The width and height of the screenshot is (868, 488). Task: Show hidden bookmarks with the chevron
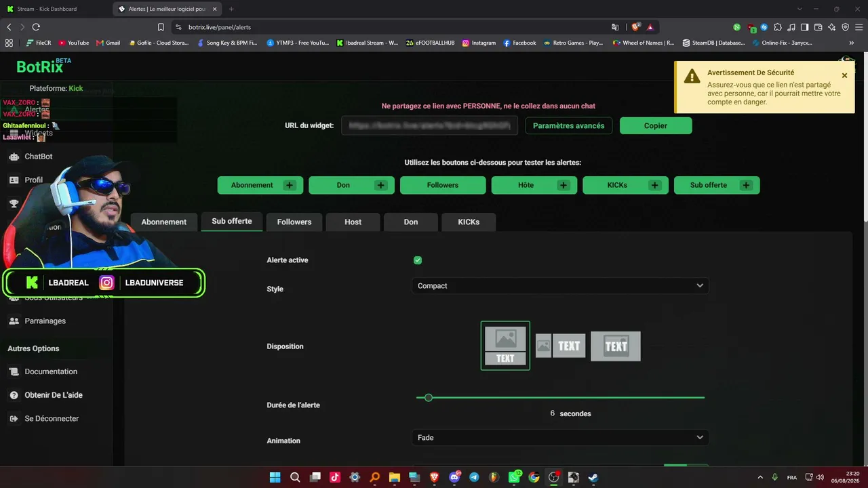click(x=852, y=43)
